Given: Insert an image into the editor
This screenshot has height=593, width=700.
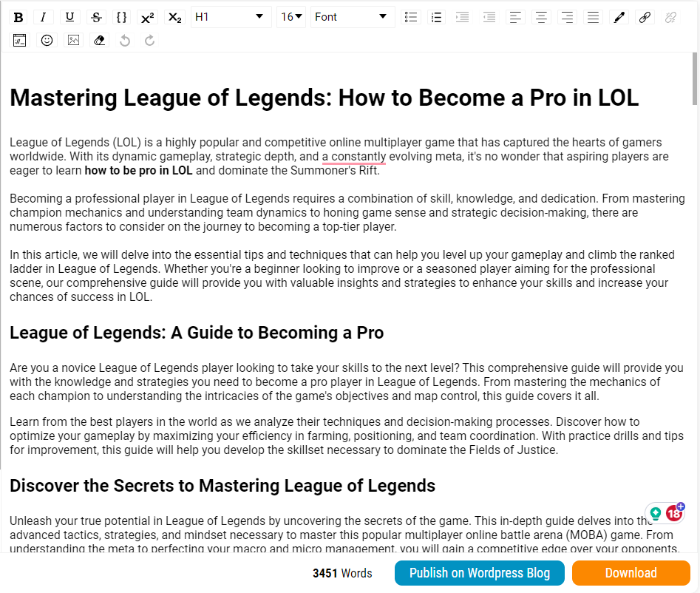Looking at the screenshot, I should pos(73,41).
